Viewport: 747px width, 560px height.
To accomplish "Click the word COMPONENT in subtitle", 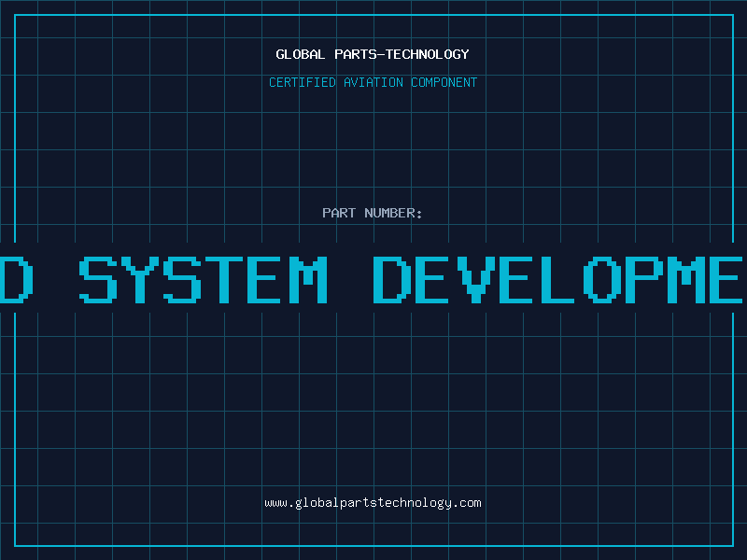I will [x=444, y=82].
